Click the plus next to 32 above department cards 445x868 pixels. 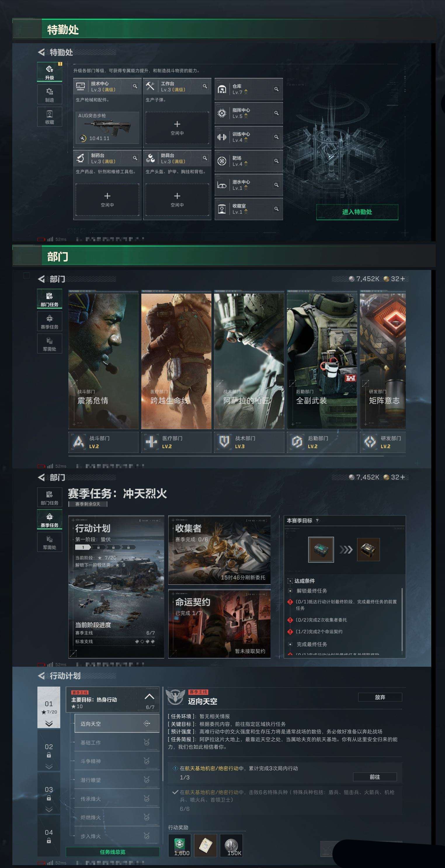(403, 279)
